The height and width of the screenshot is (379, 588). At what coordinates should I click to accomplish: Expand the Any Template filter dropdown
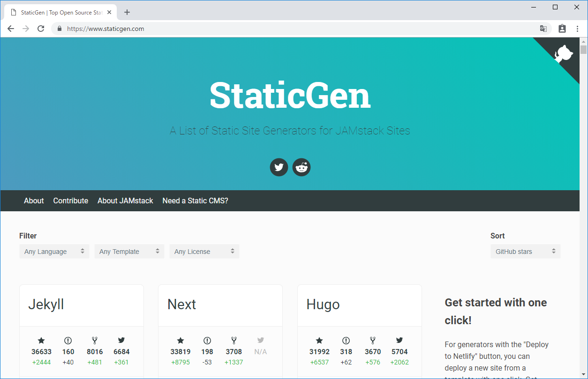129,251
